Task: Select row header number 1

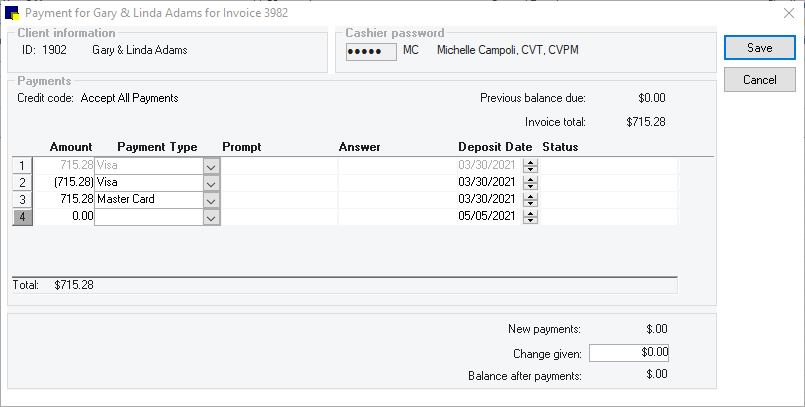Action: tap(22, 166)
